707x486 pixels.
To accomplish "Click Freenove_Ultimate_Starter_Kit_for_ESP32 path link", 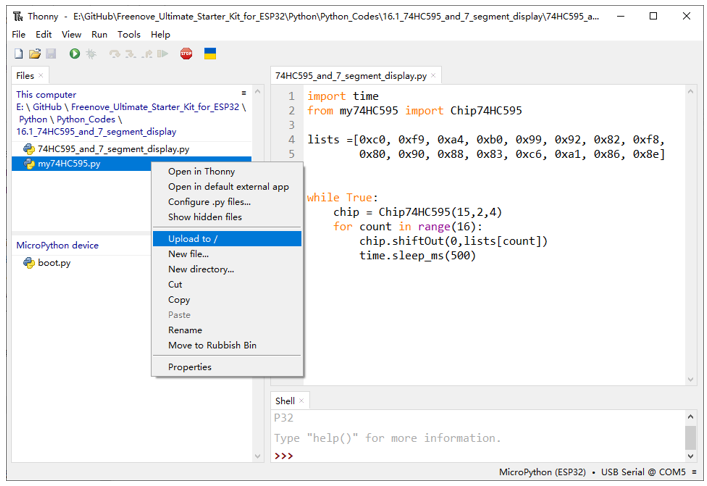I will point(155,107).
